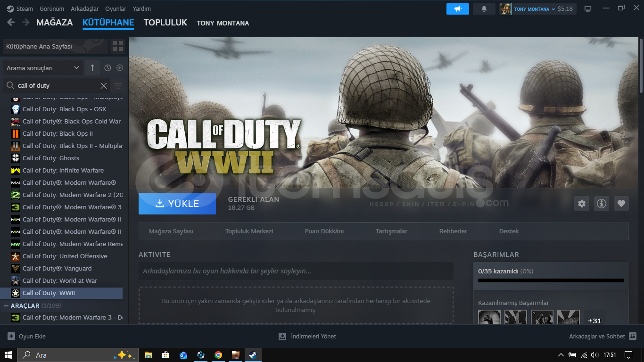Switch to Big Picture mode icon

(x=588, y=9)
